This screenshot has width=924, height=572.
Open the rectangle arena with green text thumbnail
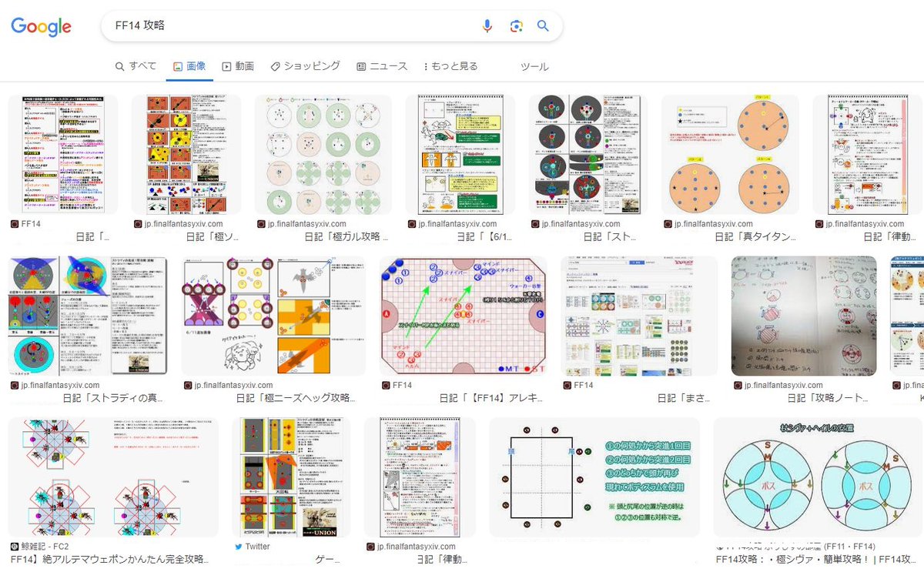pos(594,477)
